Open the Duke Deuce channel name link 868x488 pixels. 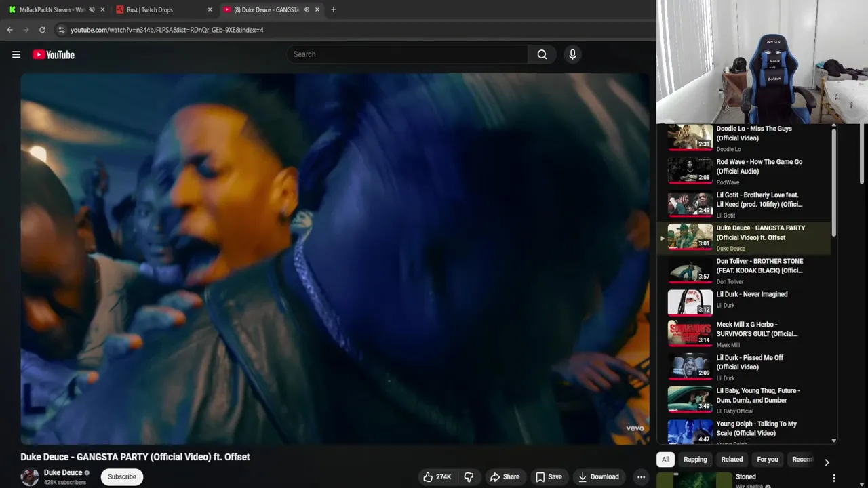tap(63, 472)
